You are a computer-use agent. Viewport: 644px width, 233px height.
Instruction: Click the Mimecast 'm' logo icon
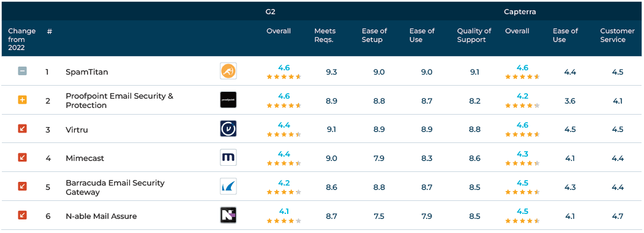pyautogui.click(x=228, y=158)
